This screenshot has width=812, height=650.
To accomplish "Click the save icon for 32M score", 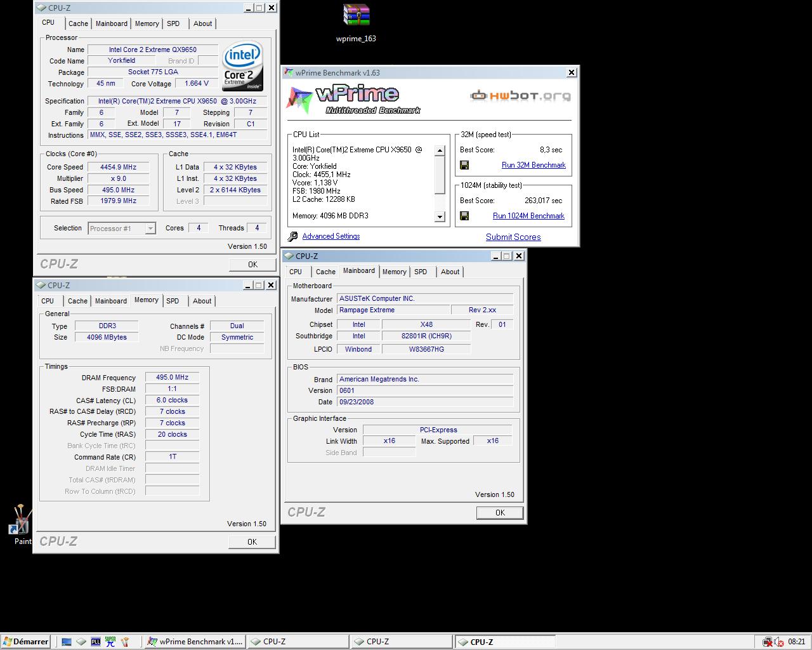I will click(464, 165).
